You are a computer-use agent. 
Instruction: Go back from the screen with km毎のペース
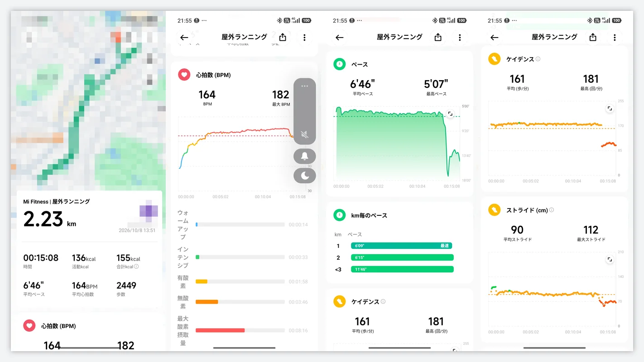339,38
